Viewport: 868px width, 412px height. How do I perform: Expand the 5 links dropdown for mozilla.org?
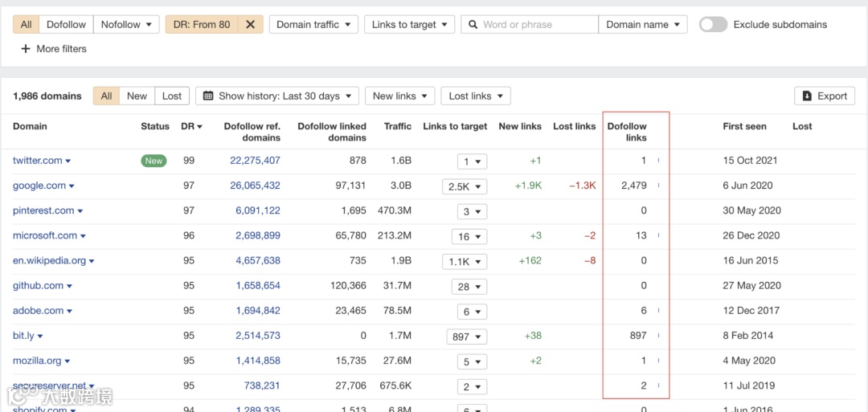pos(472,361)
